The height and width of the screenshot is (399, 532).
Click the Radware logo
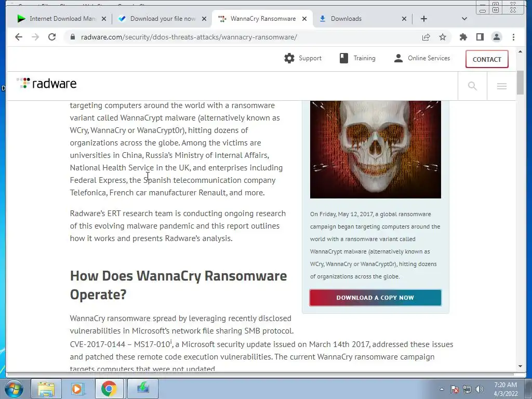point(46,84)
